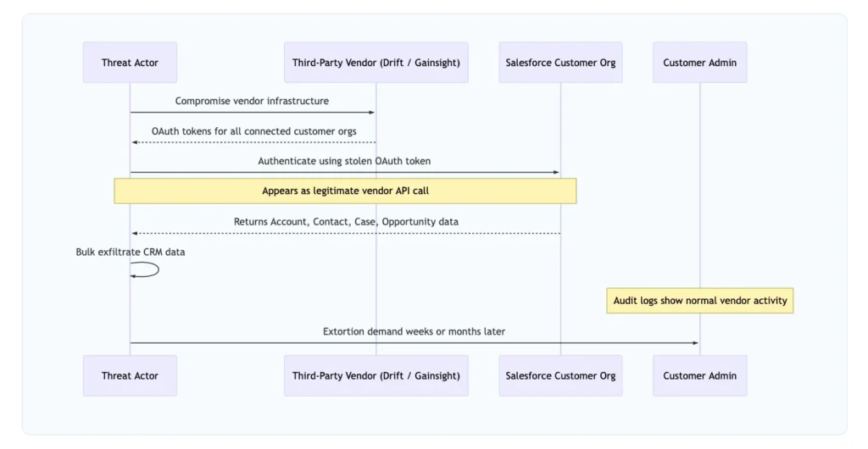Select the bottom Third-Party Vendor box
This screenshot has width=868, height=449.
click(376, 375)
